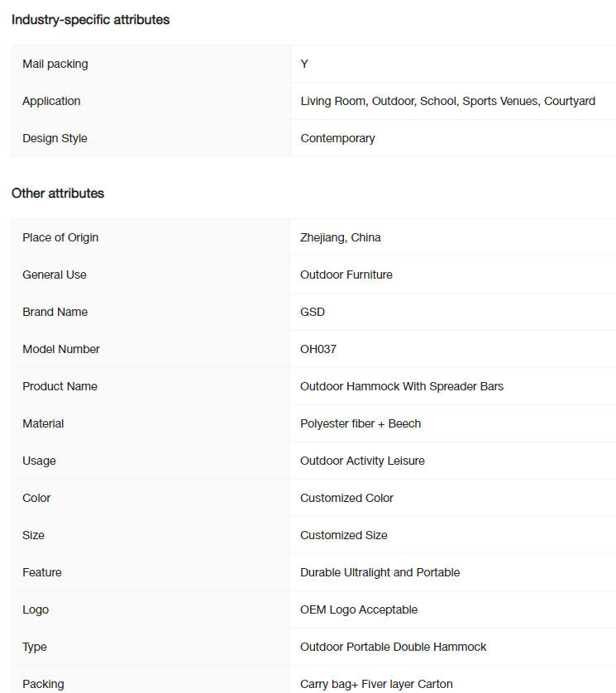Click the Outdoor Furniture general use value
Screen dimensions: 616x693
346,275
